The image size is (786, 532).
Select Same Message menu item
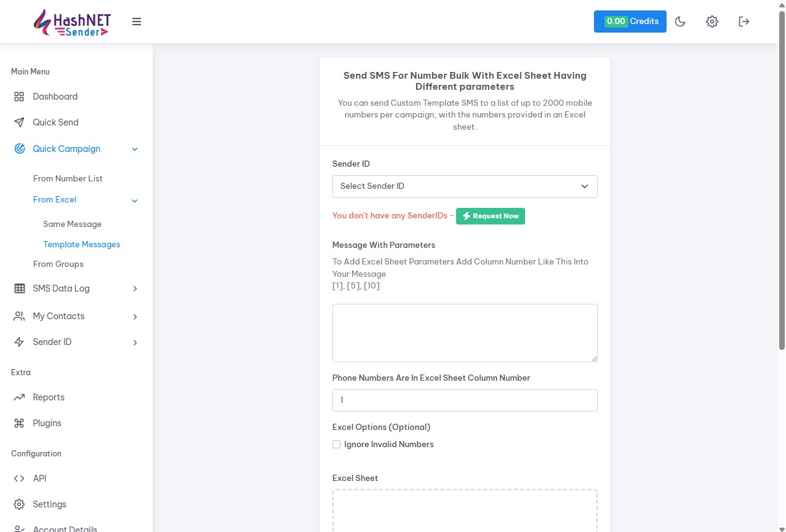[72, 224]
